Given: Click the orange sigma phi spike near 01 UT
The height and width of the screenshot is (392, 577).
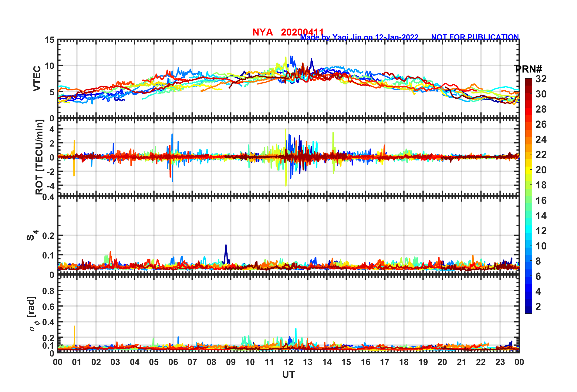Looking at the screenshot, I should (75, 336).
